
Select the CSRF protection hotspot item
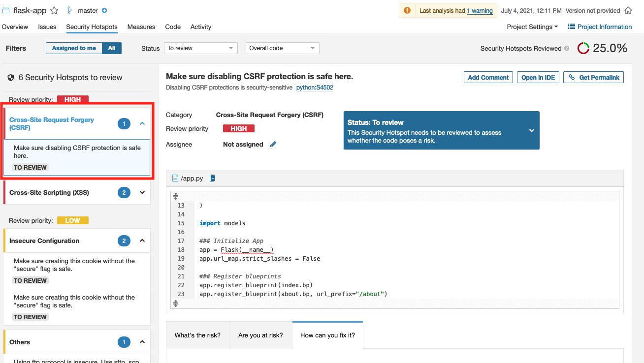pyautogui.click(x=77, y=157)
